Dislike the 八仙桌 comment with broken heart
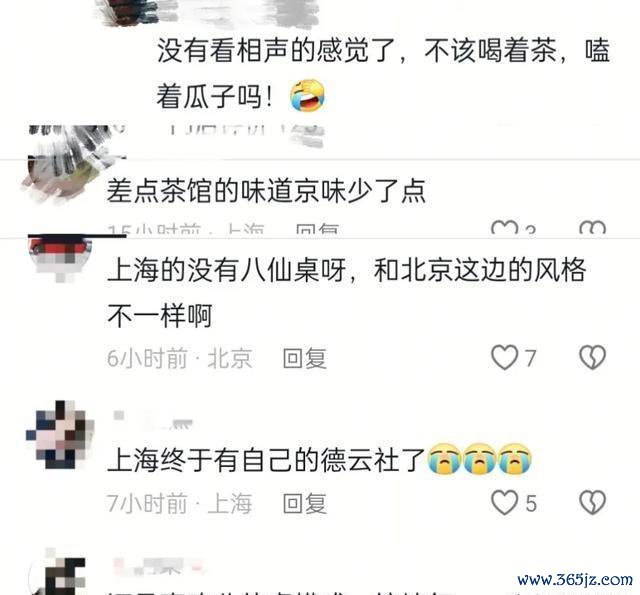Image resolution: width=640 pixels, height=595 pixels. pos(592,357)
